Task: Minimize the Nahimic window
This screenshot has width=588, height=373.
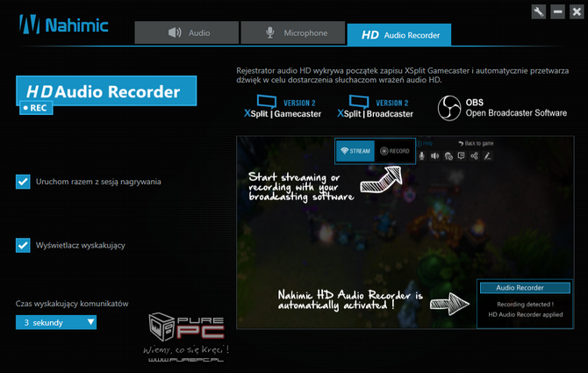Action: pos(557,12)
